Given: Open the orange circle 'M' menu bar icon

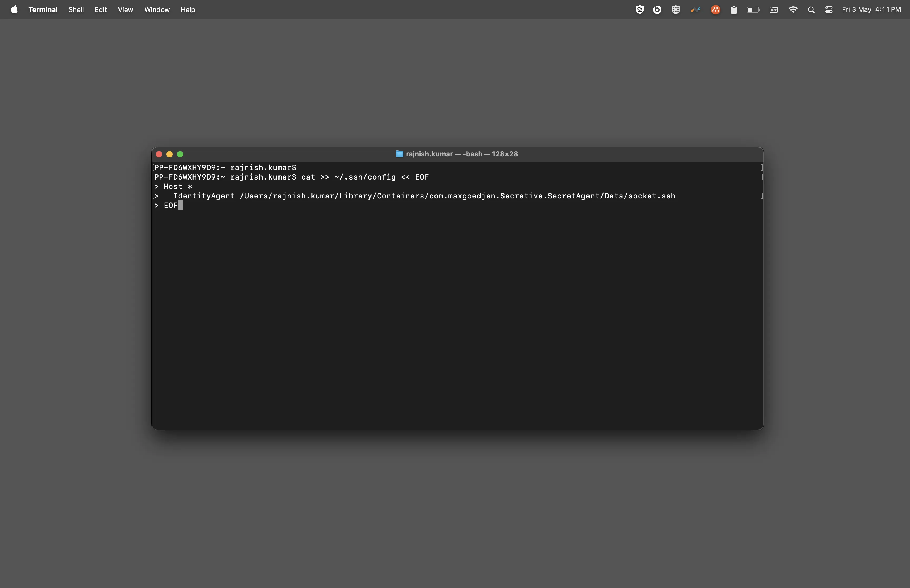Looking at the screenshot, I should 716,10.
